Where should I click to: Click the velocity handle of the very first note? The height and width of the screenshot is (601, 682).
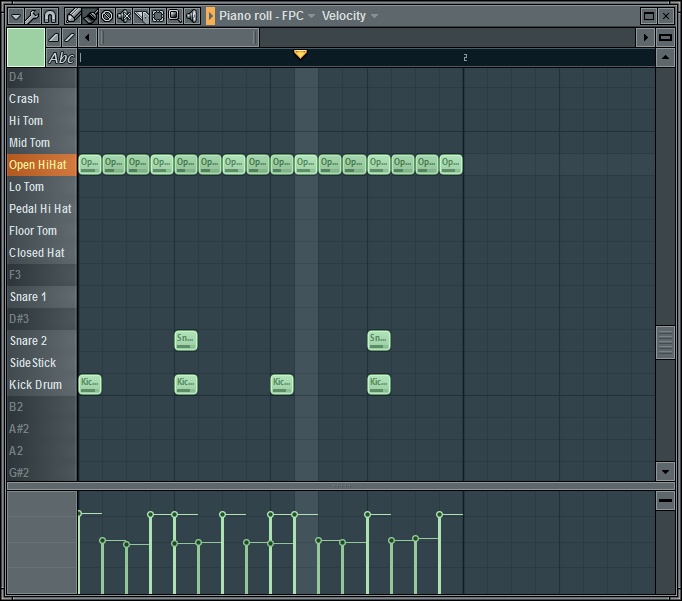click(x=80, y=514)
